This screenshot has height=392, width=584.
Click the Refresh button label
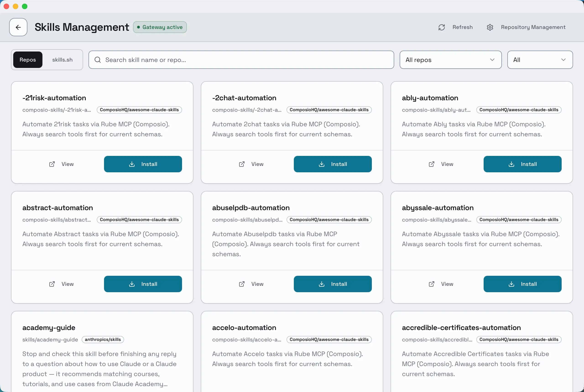[462, 27]
